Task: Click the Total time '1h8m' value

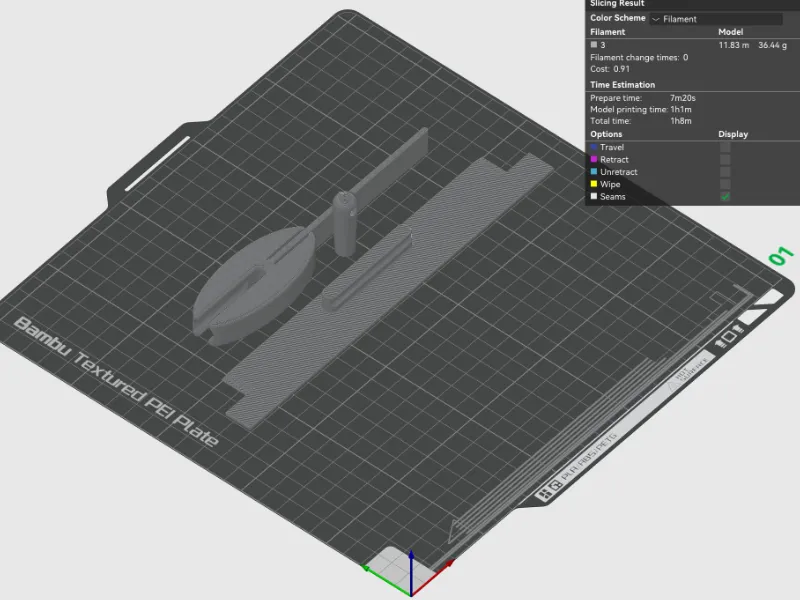Action: [x=681, y=121]
